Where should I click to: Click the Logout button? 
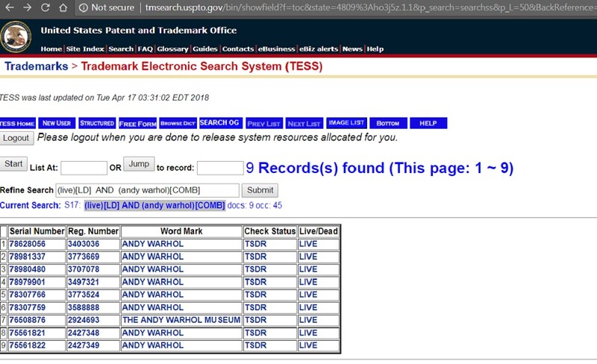pyautogui.click(x=16, y=138)
